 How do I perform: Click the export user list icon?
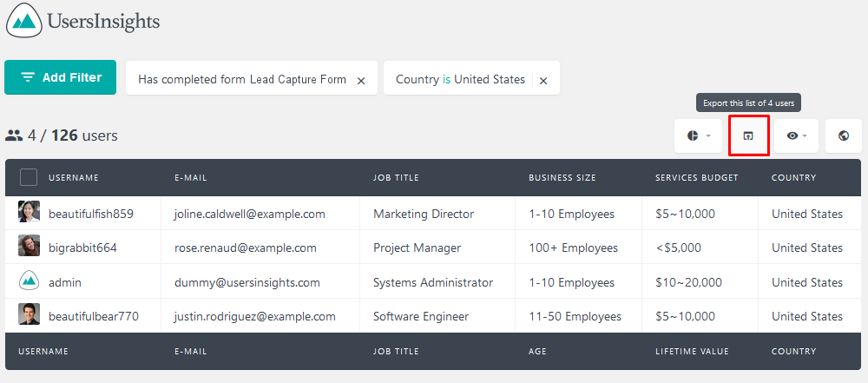[748, 135]
